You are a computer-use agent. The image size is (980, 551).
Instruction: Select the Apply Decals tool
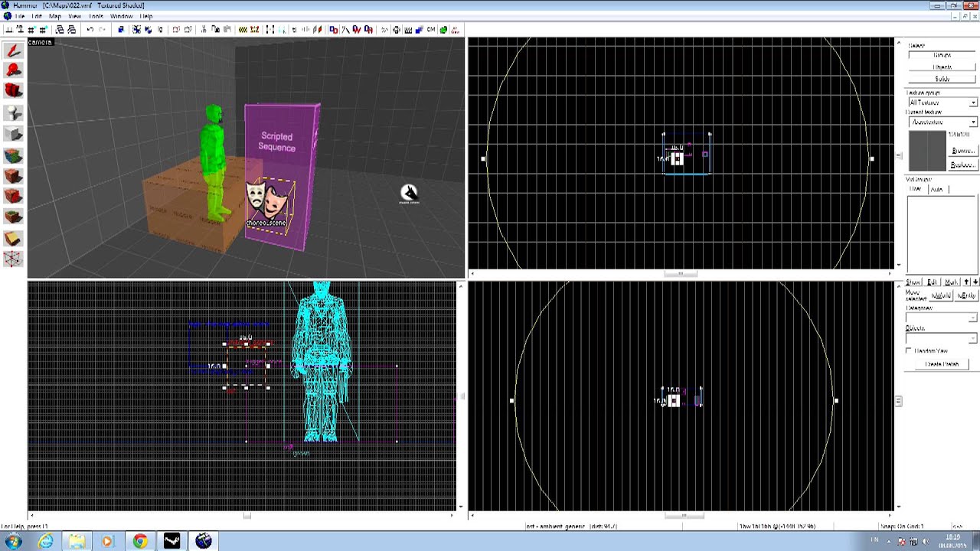coord(13,197)
